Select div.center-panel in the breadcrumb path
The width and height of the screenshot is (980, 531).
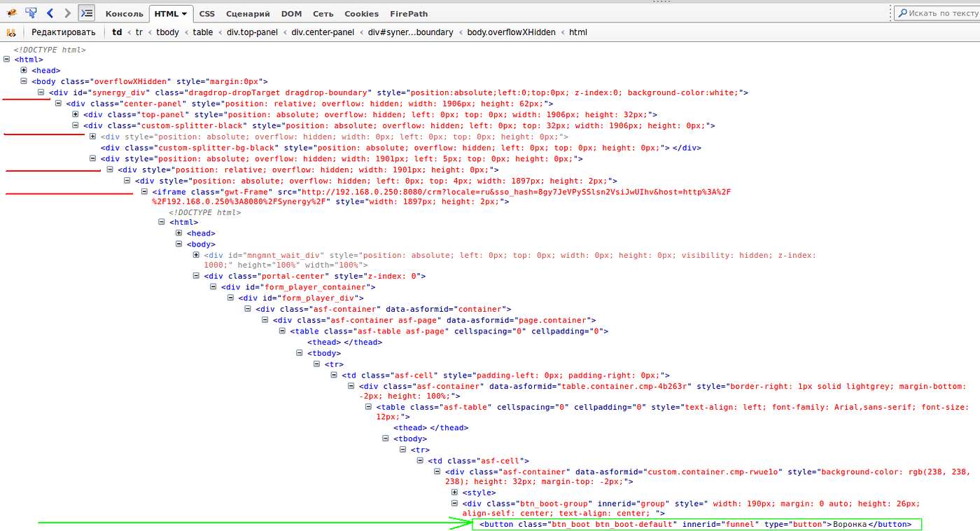click(323, 32)
